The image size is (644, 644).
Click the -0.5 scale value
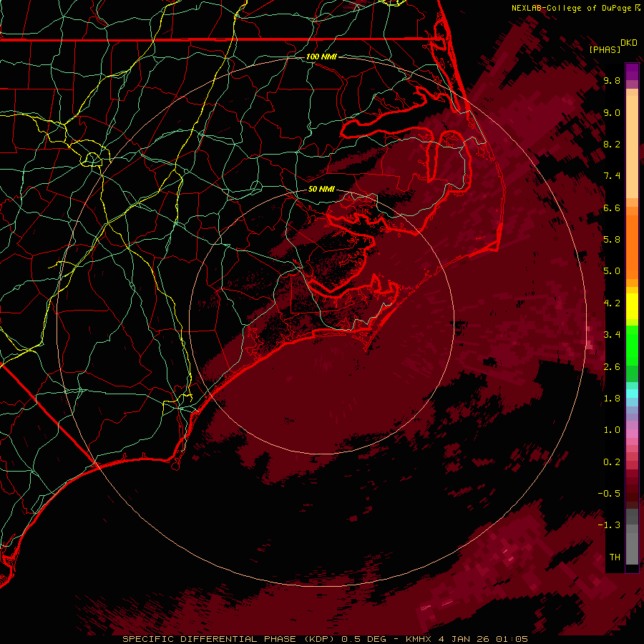click(609, 493)
